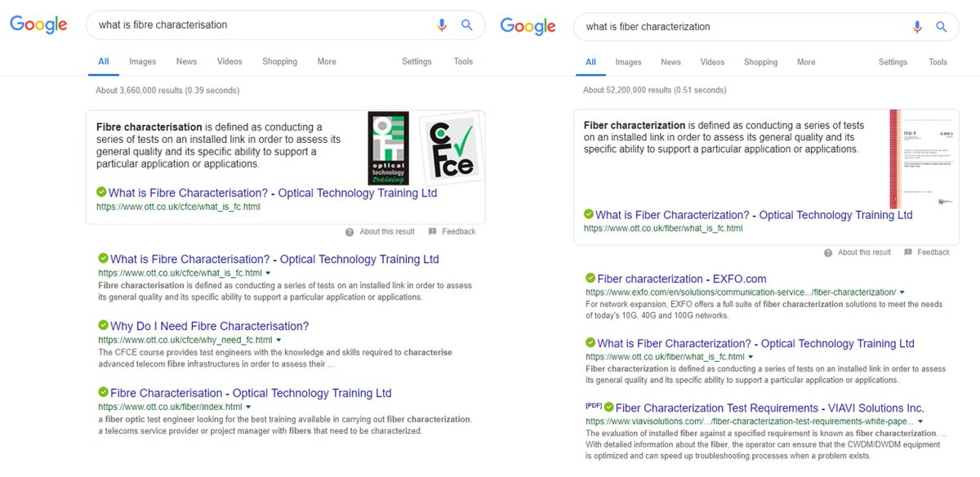Open the lower 'What is Fiber Characterization?' result in the right window

tap(756, 343)
